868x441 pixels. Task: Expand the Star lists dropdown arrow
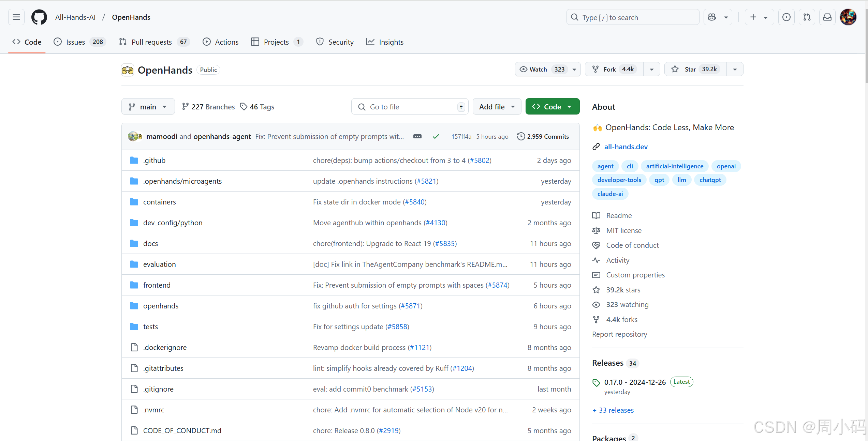(x=735, y=69)
